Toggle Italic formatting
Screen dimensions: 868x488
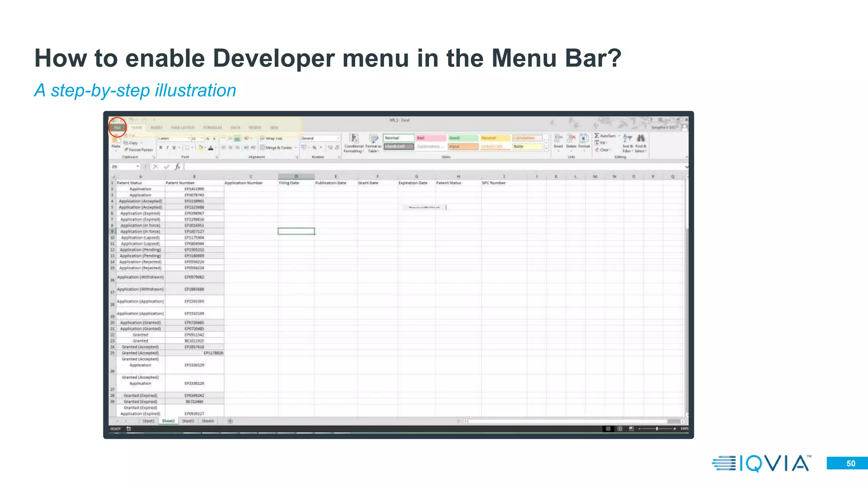click(167, 148)
